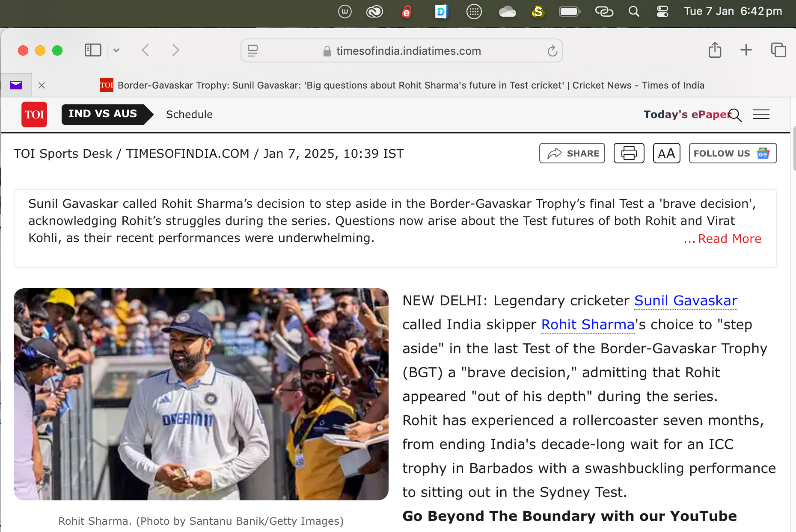This screenshot has width=796, height=532.
Task: Open the blue D menu bar app icon
Action: [441, 12]
